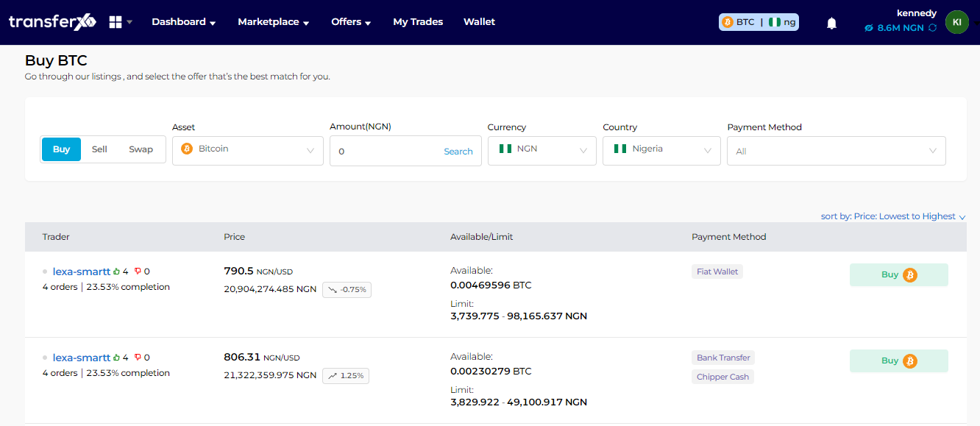Screen dimensions: 980x426
Task: Open the notifications bell
Action: 831,23
